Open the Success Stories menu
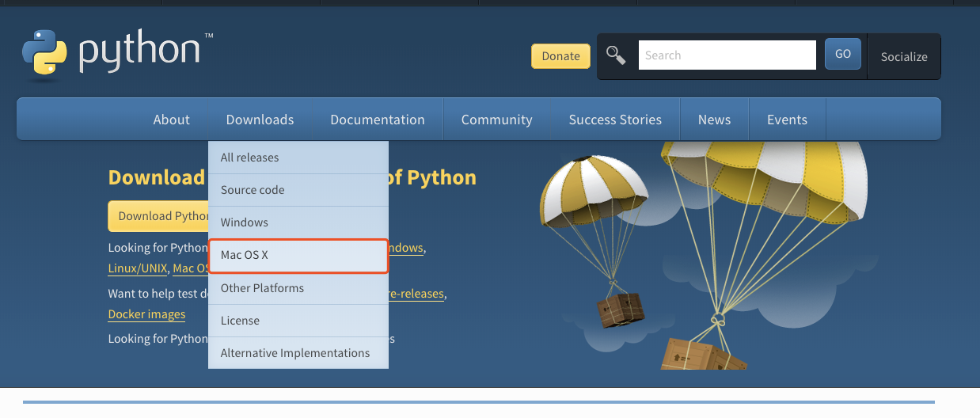The image size is (980, 418). click(x=615, y=120)
